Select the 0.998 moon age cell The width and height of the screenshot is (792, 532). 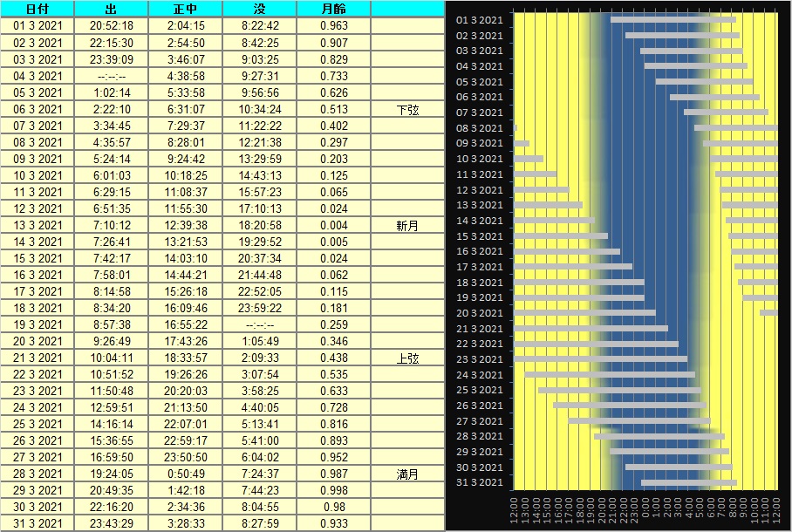click(333, 491)
